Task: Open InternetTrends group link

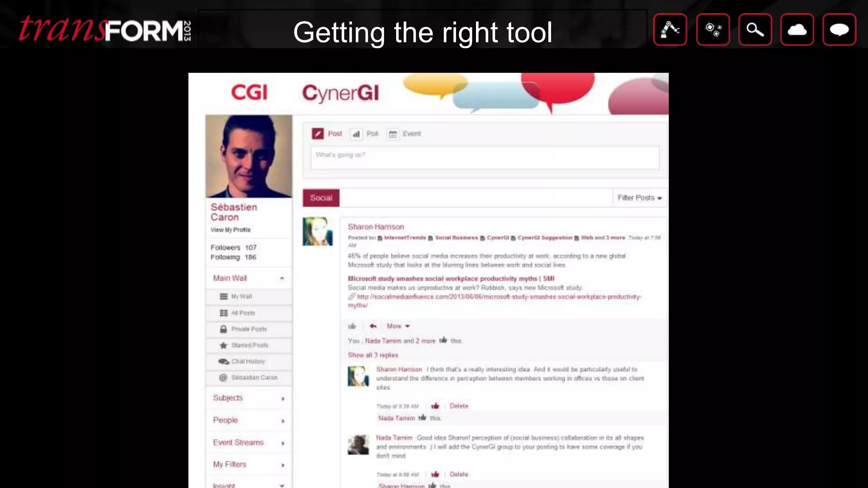Action: tap(405, 238)
